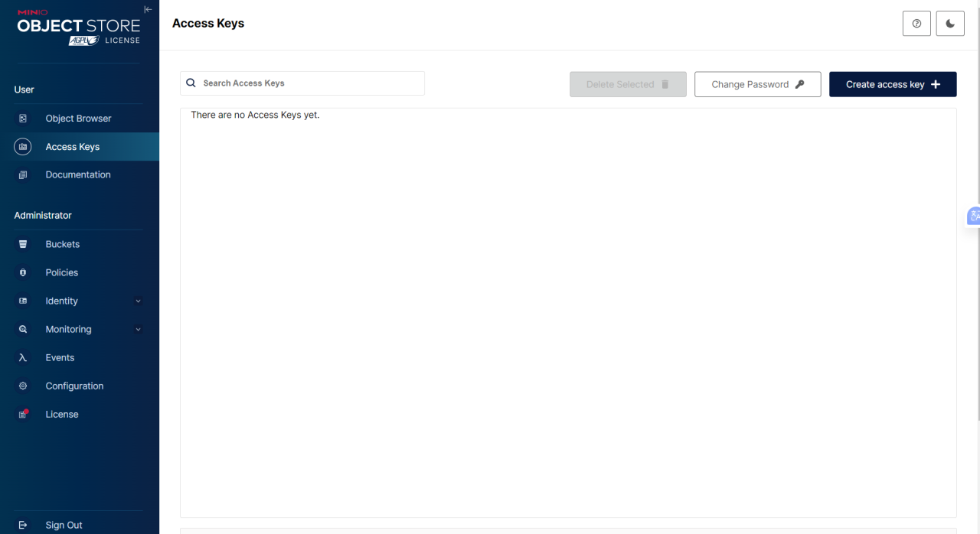The image size is (980, 534).
Task: Go to Policies page
Action: coord(79,272)
